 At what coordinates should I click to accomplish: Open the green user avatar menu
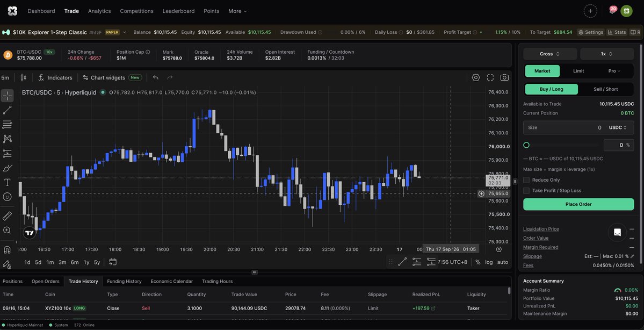pos(626,11)
